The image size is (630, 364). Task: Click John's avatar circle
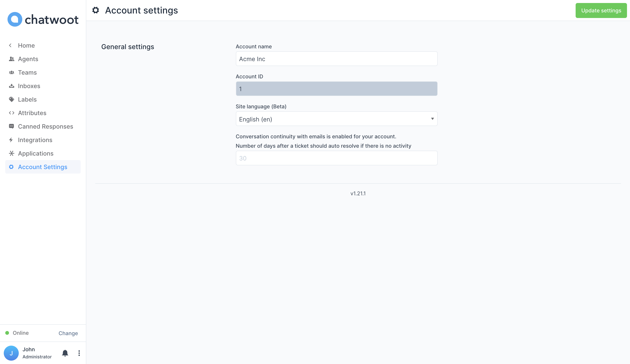click(11, 353)
